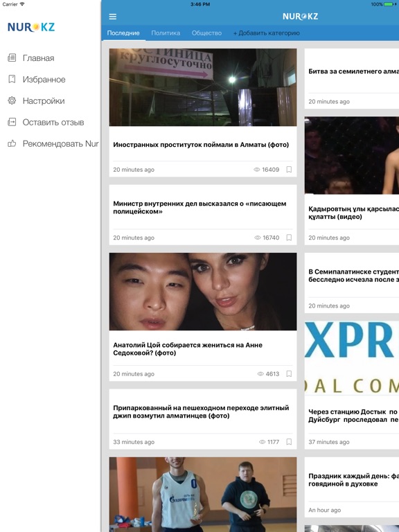This screenshot has height=532, width=399.
Task: Tap Рекомендовать Nur thumbs-up item
Action: [x=53, y=143]
